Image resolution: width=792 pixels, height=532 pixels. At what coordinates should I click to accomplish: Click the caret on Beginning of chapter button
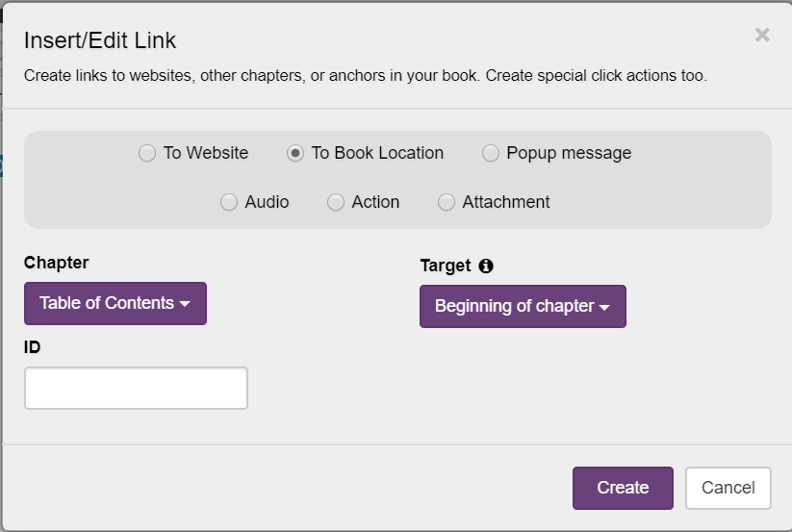pyautogui.click(x=604, y=308)
